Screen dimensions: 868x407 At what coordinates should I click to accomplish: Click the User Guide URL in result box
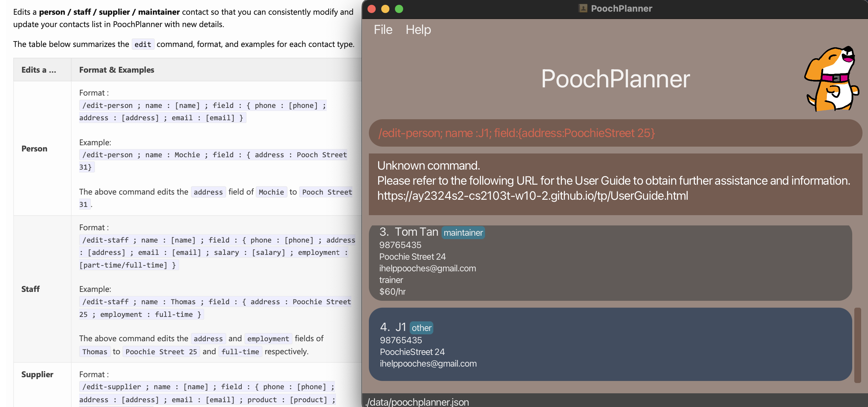tap(532, 196)
